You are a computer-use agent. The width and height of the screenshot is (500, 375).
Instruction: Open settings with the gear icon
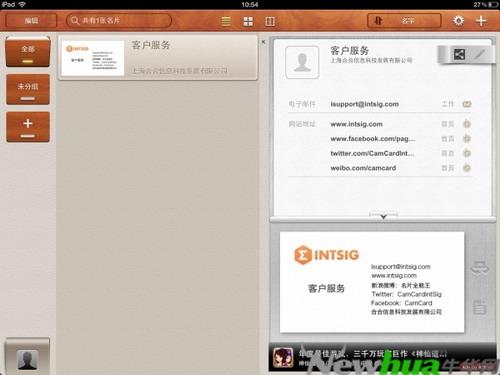point(459,21)
